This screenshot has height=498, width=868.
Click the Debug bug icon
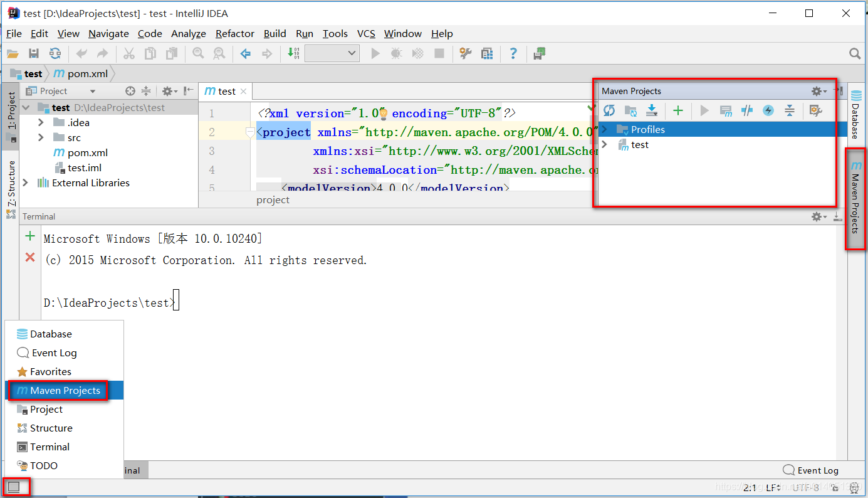396,54
